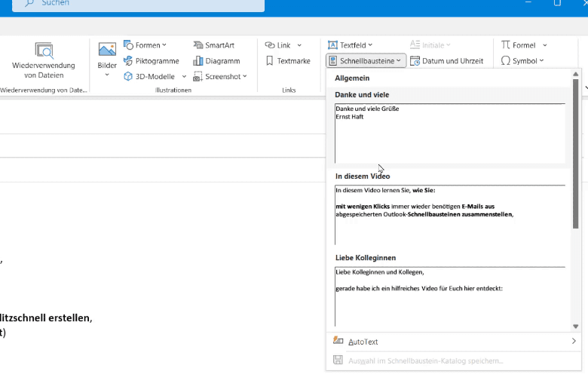Click the Link chain icon

270,45
